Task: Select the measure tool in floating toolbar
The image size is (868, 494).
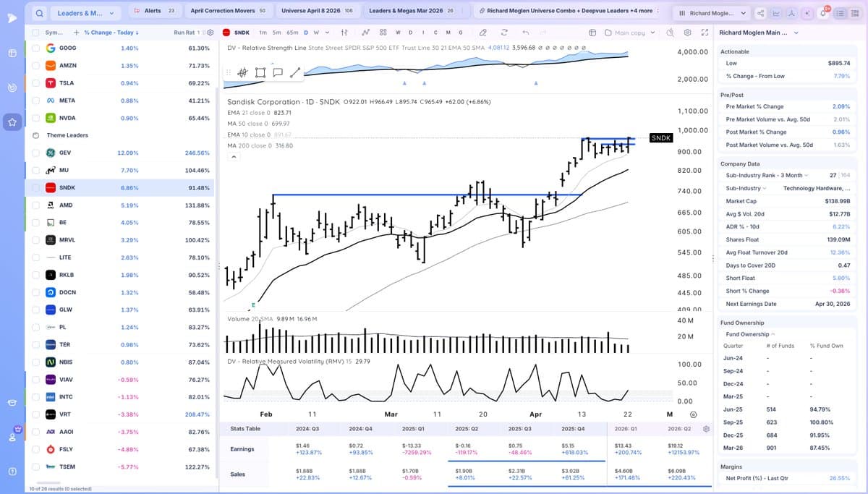Action: [242, 72]
